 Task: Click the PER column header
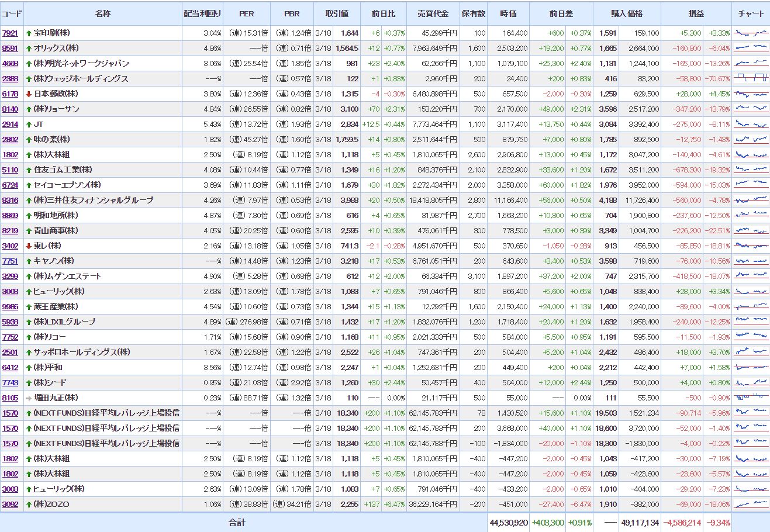pos(247,13)
